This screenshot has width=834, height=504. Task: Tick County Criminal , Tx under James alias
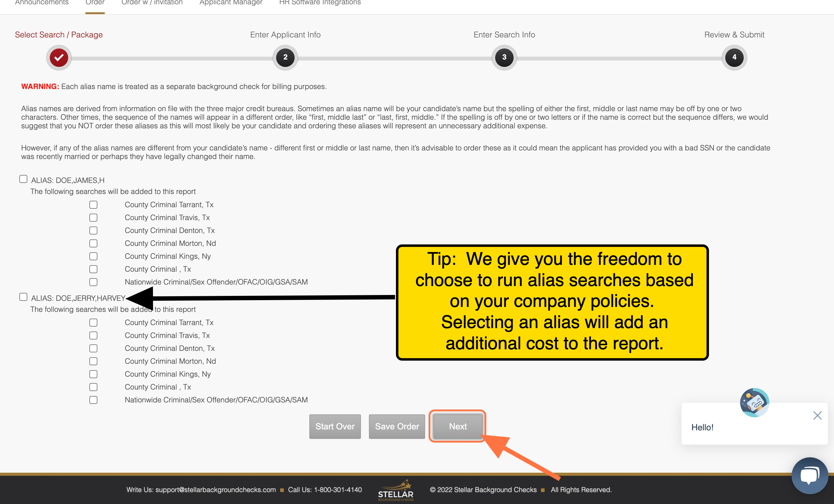[93, 269]
